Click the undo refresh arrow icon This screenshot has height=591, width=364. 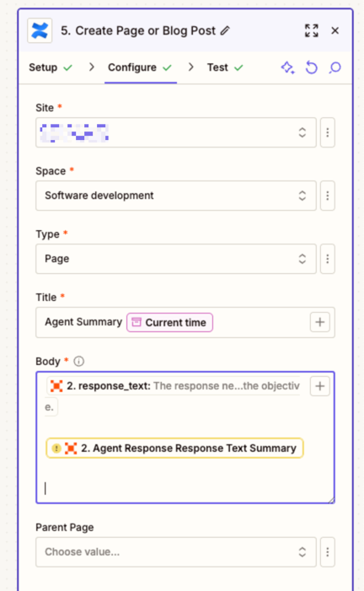(311, 67)
